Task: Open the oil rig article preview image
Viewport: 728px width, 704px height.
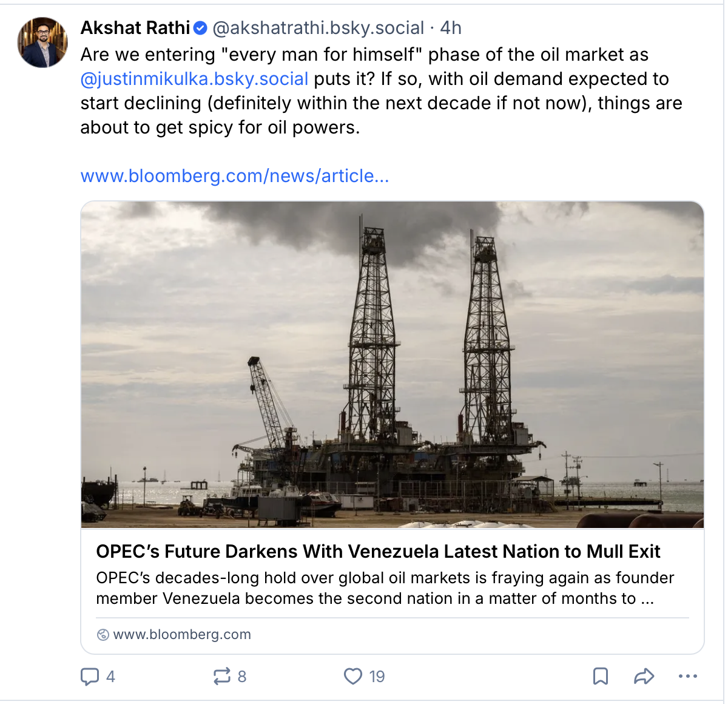Action: click(x=393, y=365)
